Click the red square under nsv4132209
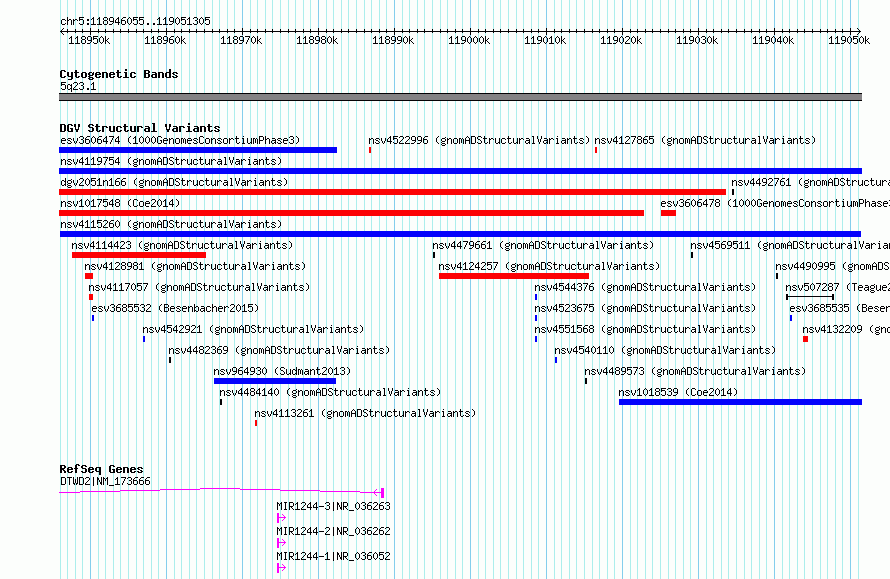This screenshot has width=890, height=579. 805,339
